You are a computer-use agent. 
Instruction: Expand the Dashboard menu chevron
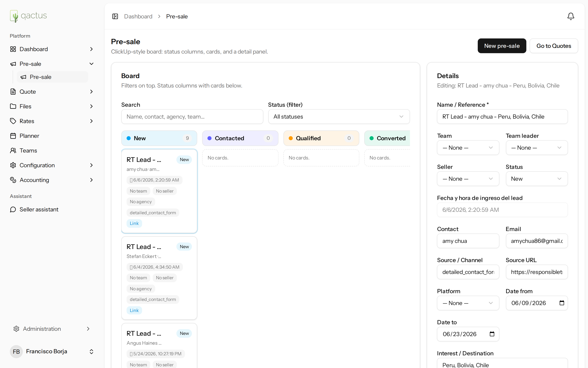point(91,49)
